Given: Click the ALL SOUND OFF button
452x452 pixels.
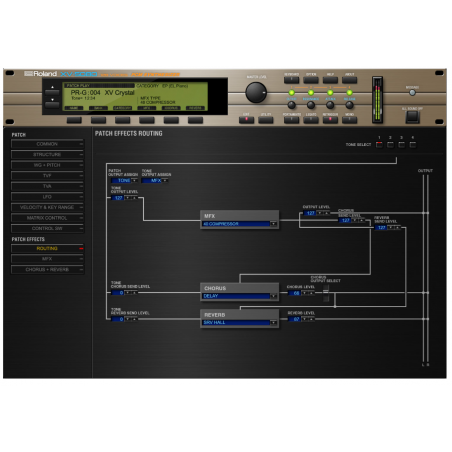Looking at the screenshot, I should [412, 117].
